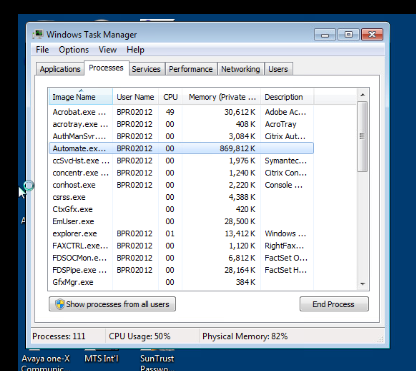The image size is (416, 371).
Task: Click the Adobe Ac... description cell
Action: pos(285,112)
